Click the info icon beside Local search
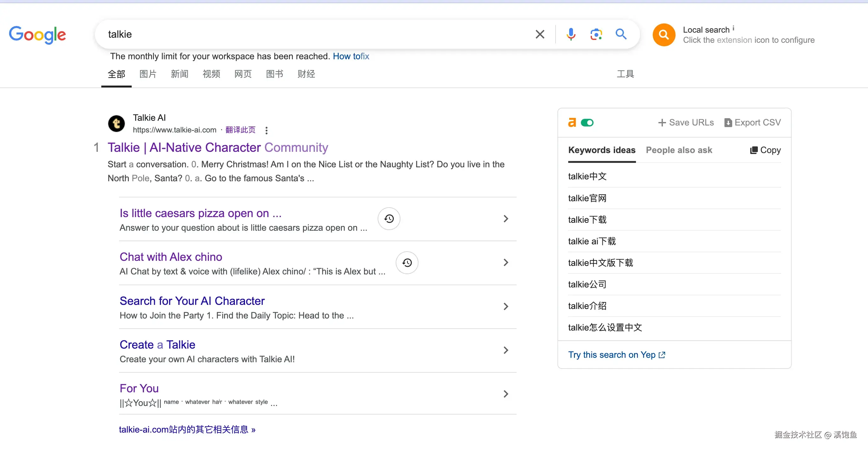 pyautogui.click(x=733, y=28)
